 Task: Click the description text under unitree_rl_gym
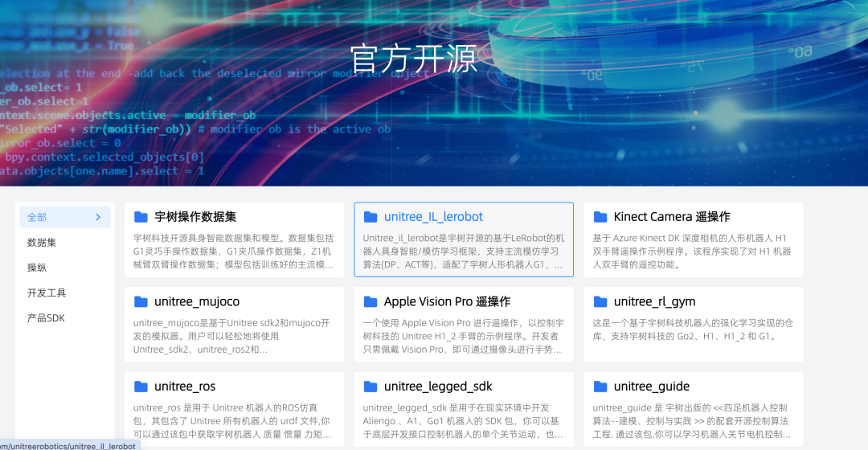click(x=693, y=329)
